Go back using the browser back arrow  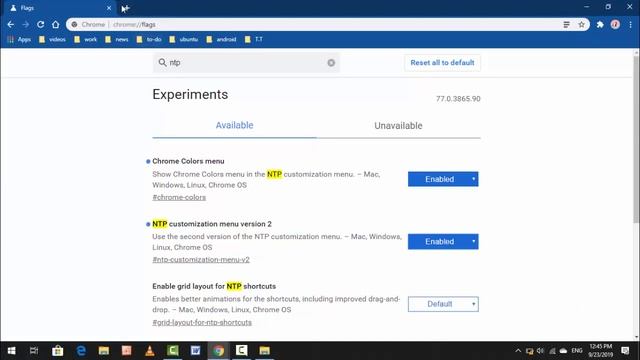[11, 24]
